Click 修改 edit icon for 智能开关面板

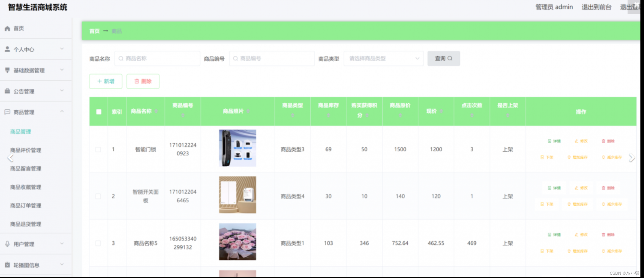click(581, 188)
